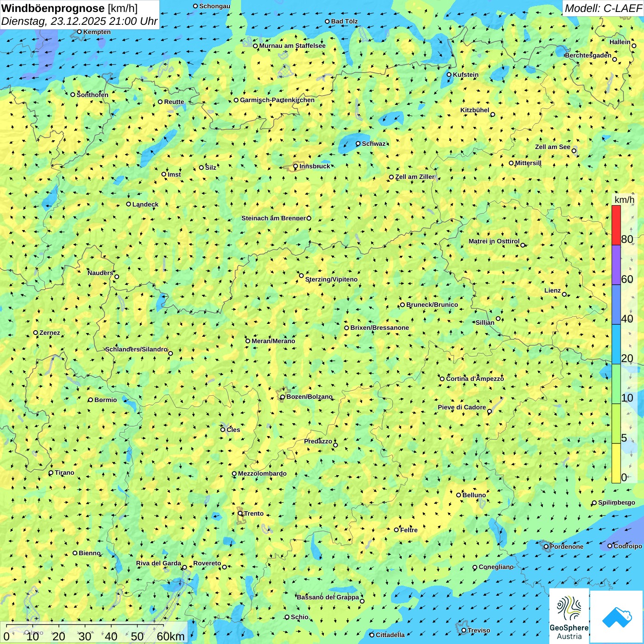Click the Zernez location marker
This screenshot has height=644, width=644.
point(35,333)
